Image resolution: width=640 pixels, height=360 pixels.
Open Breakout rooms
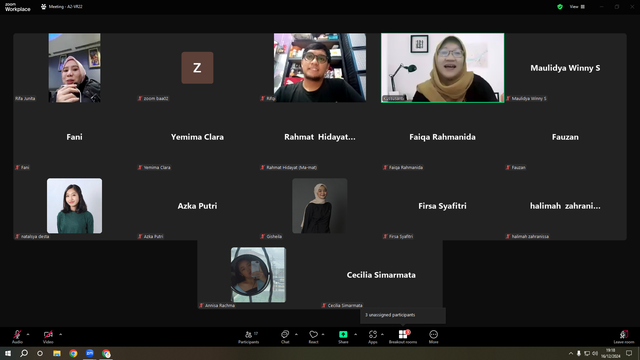[x=403, y=337]
